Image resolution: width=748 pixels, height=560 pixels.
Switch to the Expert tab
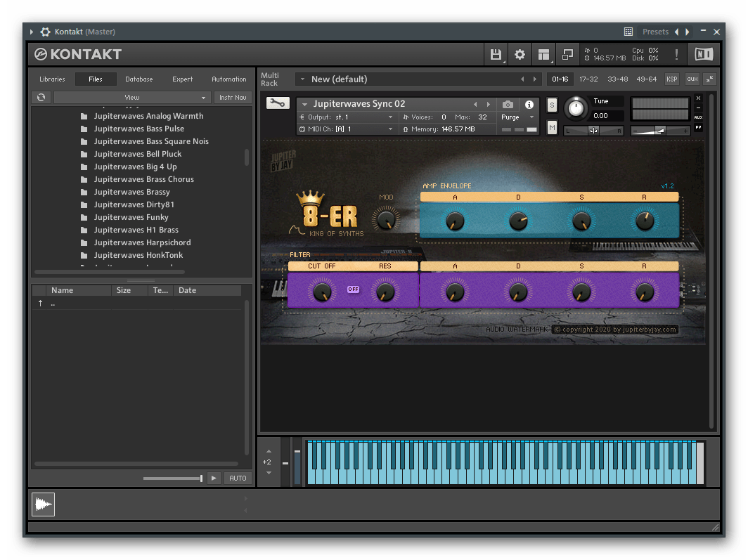183,79
